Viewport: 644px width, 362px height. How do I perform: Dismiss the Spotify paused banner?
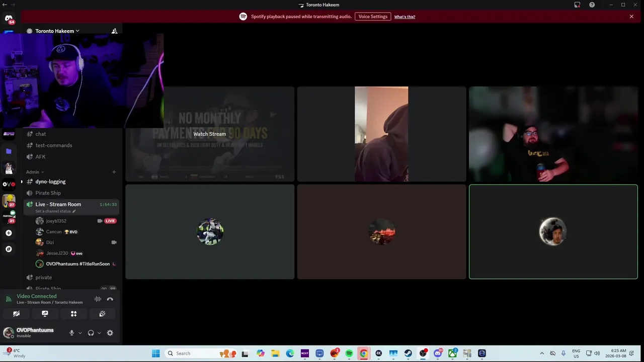(x=631, y=17)
